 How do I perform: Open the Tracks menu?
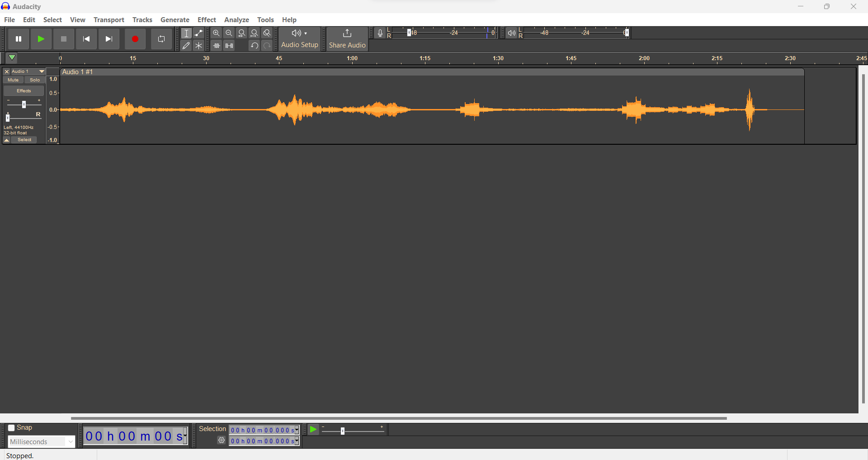coord(142,20)
